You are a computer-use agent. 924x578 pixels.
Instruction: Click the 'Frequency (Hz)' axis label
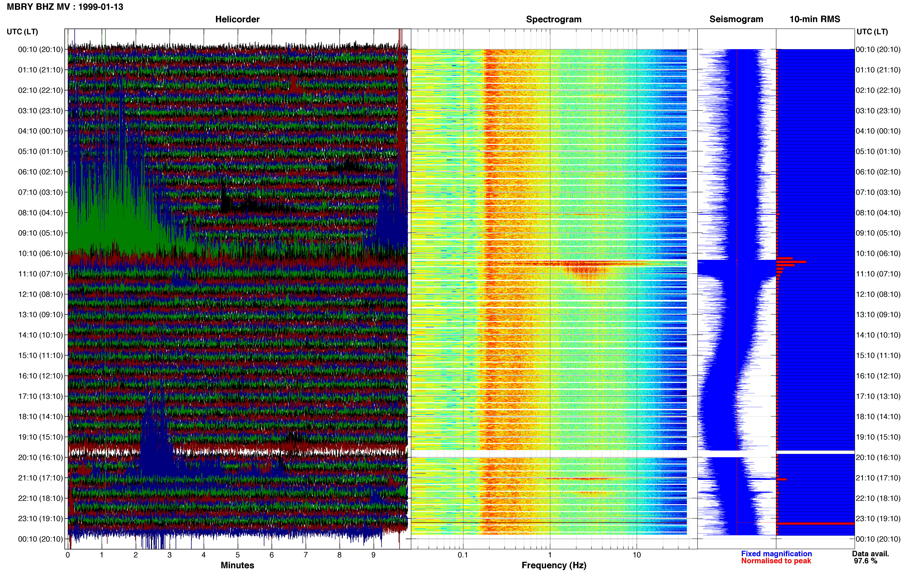point(554,565)
